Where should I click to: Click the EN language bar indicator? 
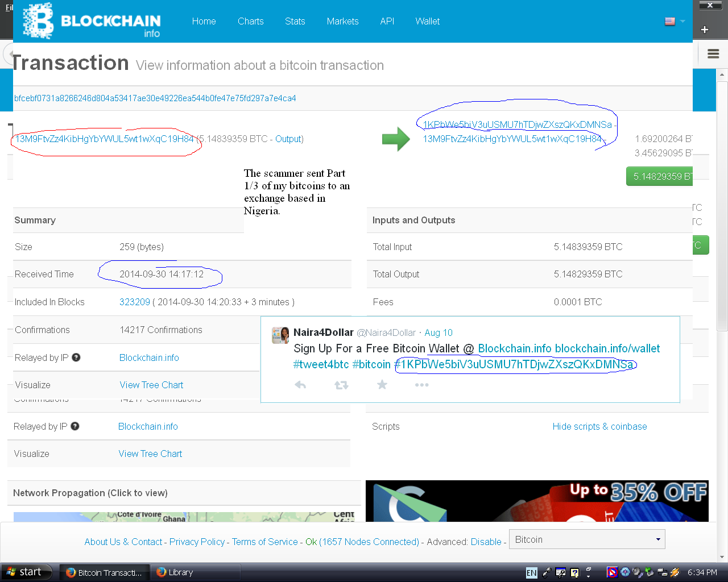point(531,573)
